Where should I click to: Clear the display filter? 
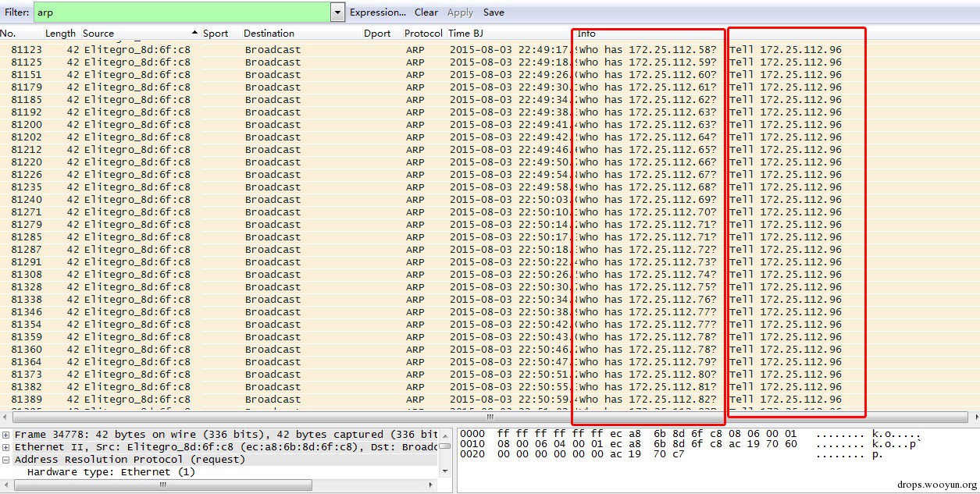pos(426,12)
